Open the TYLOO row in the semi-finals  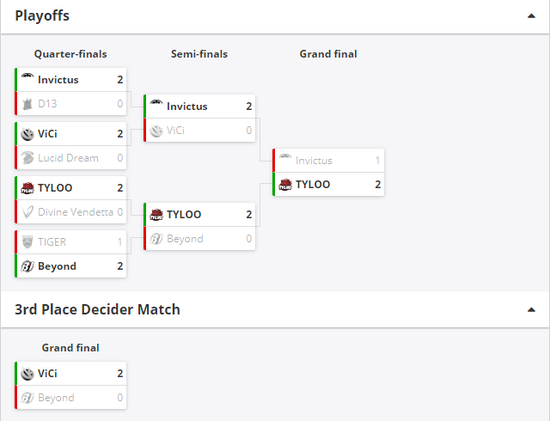tap(199, 214)
